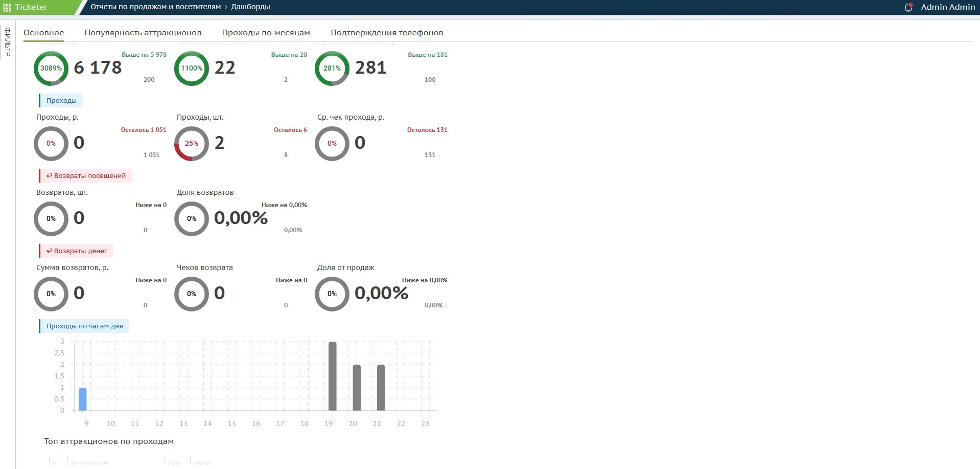Click the Ср. чек прохода, р. label

pyautogui.click(x=351, y=117)
